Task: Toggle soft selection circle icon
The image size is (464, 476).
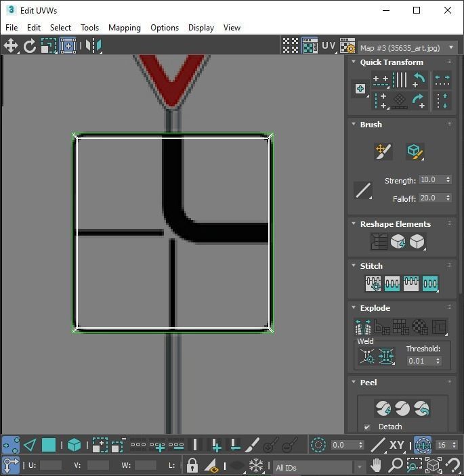Action: (318, 445)
